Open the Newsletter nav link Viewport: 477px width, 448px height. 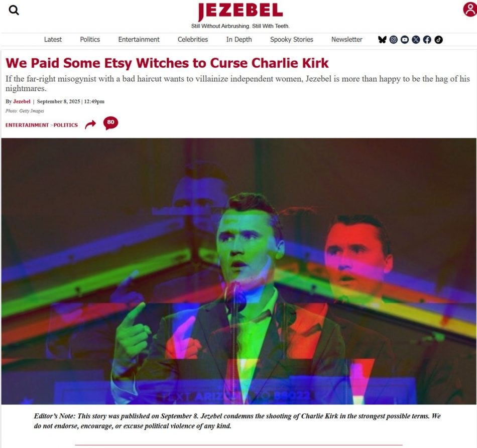[347, 40]
